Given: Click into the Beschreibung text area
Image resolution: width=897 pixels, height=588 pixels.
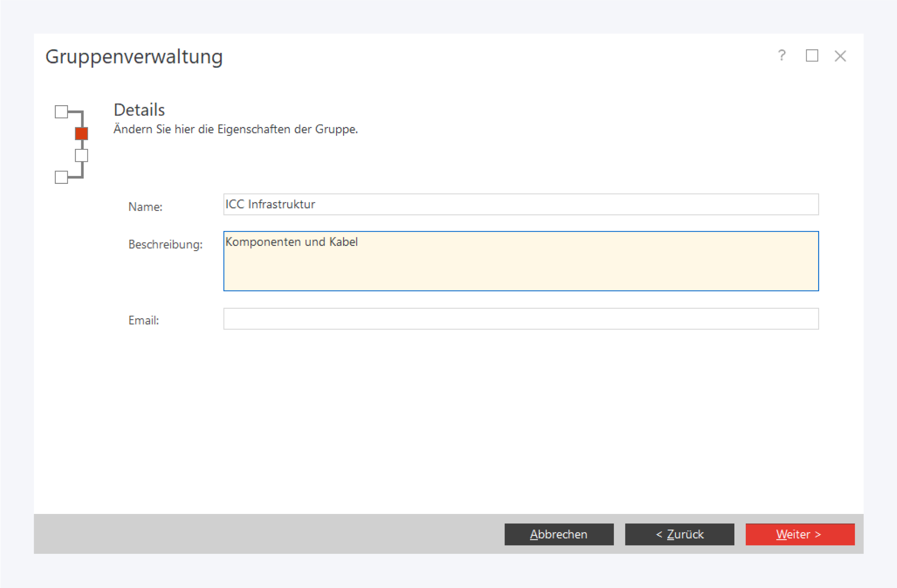Looking at the screenshot, I should [x=520, y=261].
